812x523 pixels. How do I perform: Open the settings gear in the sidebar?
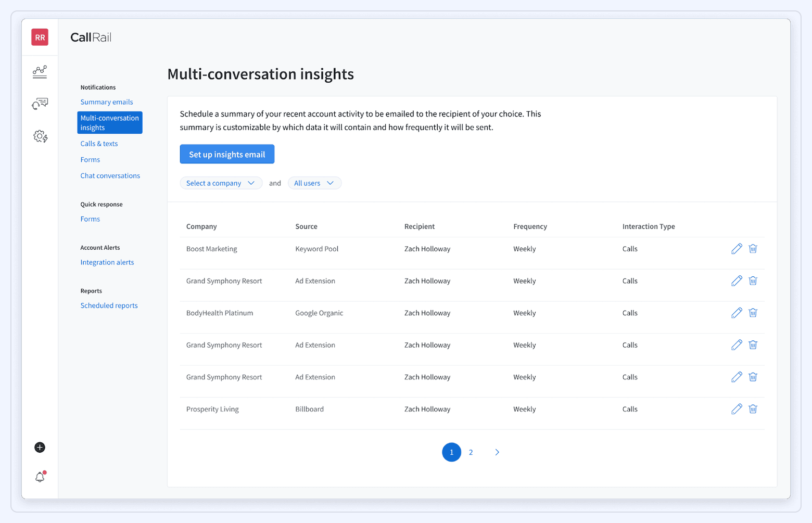[40, 136]
